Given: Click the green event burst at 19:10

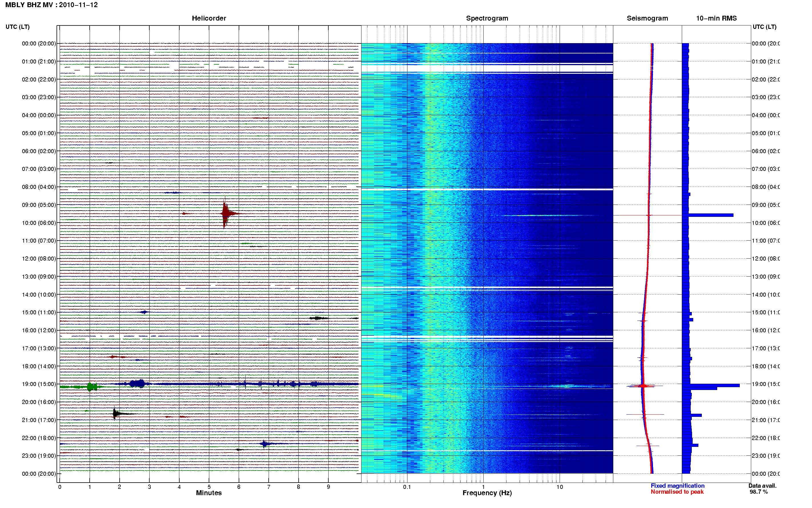Looking at the screenshot, I should (x=92, y=387).
